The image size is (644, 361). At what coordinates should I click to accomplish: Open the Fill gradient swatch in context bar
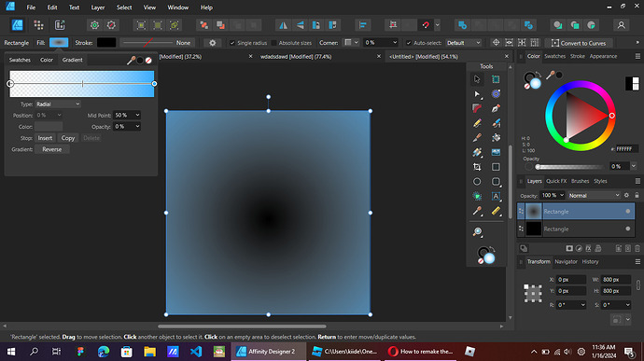pos(59,42)
